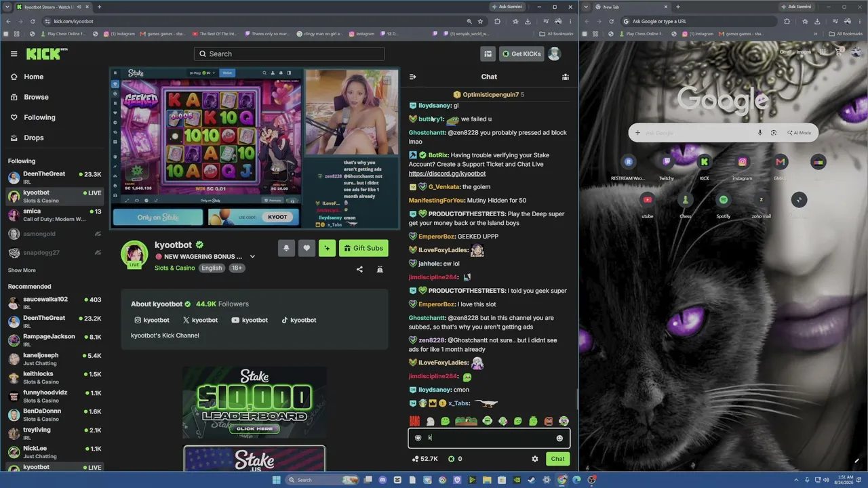Open kaneljoseph in Recommended list
The width and height of the screenshot is (868, 488).
[54, 359]
